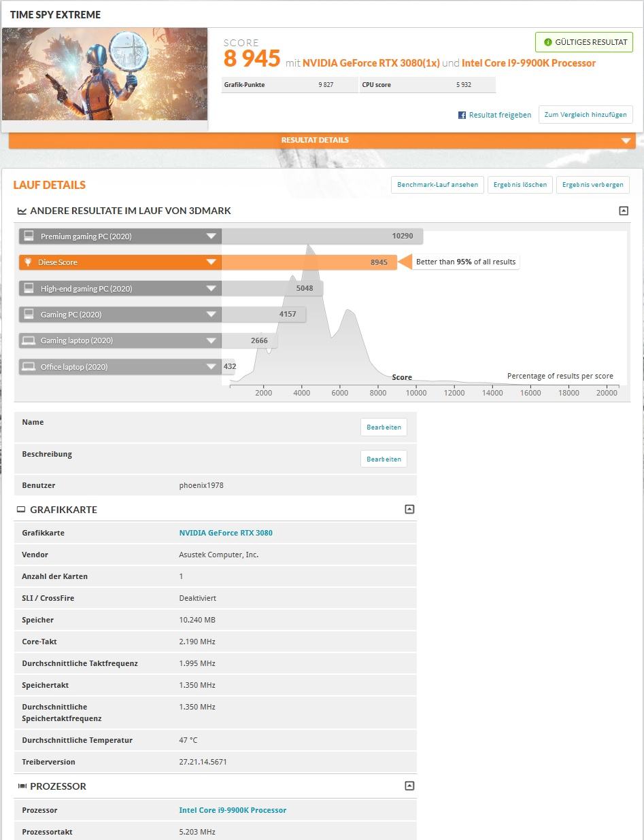The image size is (644, 840).
Task: Click Bearbeiten button in Beschreibung row
Action: pos(384,459)
